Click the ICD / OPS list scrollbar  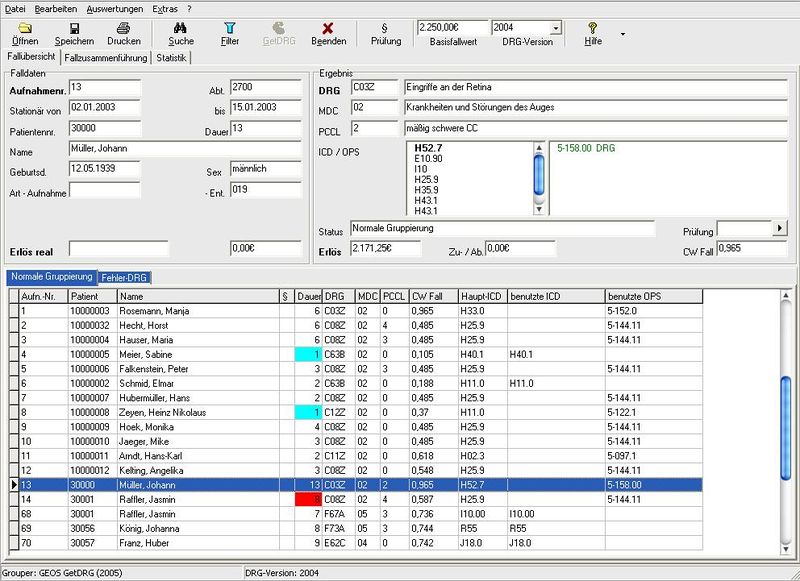tap(539, 178)
